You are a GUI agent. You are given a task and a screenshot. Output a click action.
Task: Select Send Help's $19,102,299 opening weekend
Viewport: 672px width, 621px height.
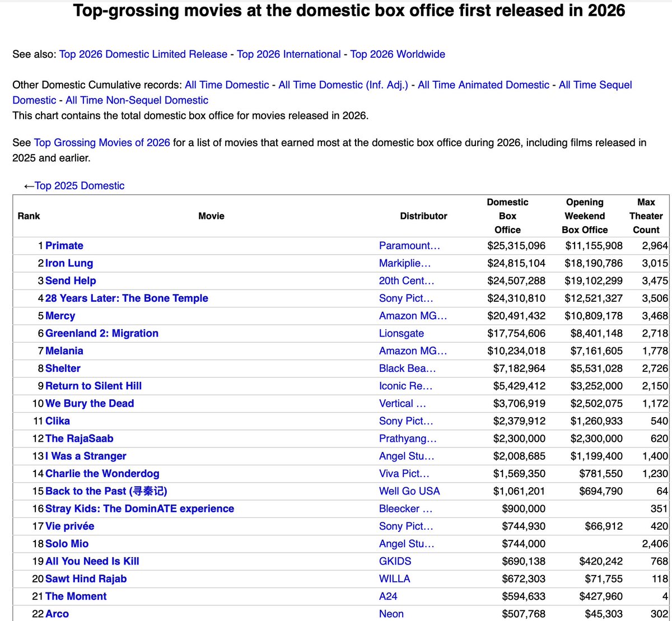click(x=594, y=281)
